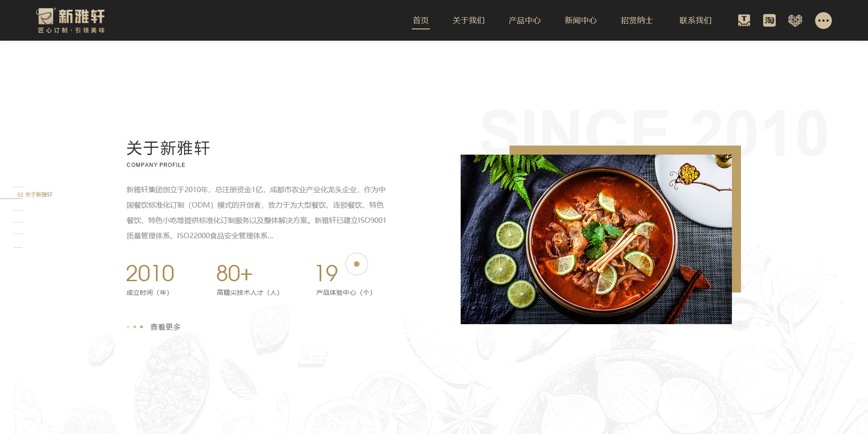Open the 产品中心 navigation menu
This screenshot has height=434, width=868.
[524, 20]
